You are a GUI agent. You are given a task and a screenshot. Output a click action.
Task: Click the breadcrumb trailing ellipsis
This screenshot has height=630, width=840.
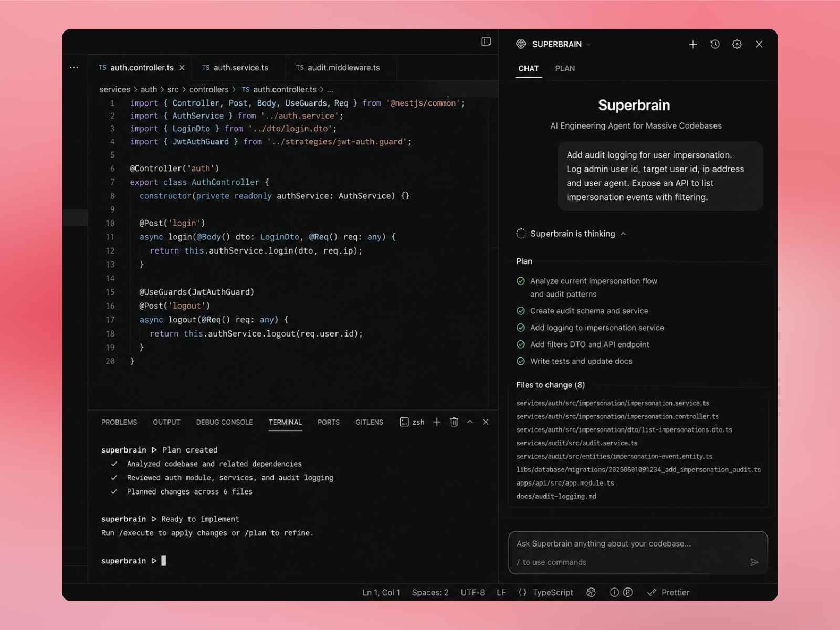coord(330,90)
